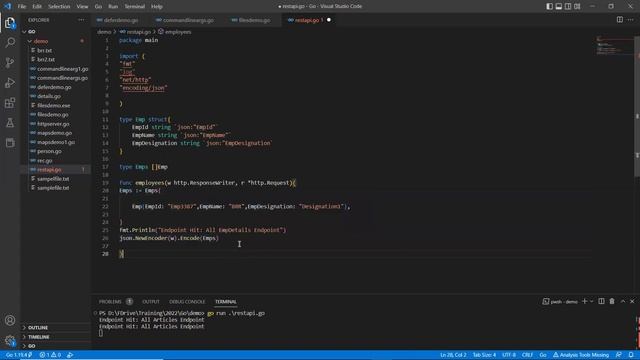Add a new terminal with plus icon
This screenshot has width=640, height=360.
(584, 301)
